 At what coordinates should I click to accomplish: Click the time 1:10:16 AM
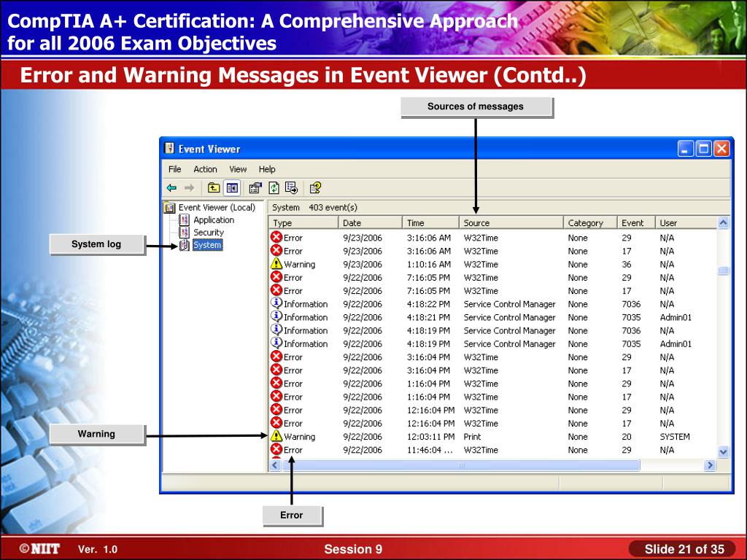pos(428,264)
